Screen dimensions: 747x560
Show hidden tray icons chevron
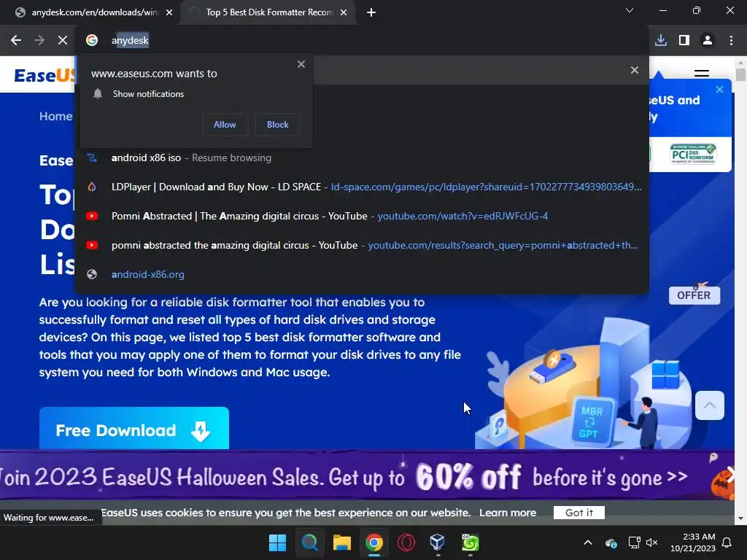(x=588, y=542)
